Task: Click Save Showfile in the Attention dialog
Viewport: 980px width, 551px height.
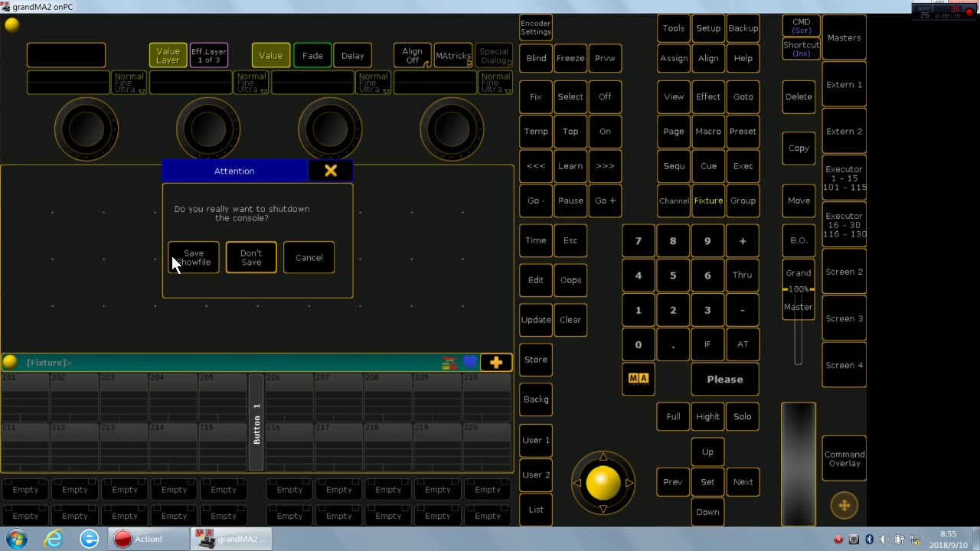Action: click(194, 258)
